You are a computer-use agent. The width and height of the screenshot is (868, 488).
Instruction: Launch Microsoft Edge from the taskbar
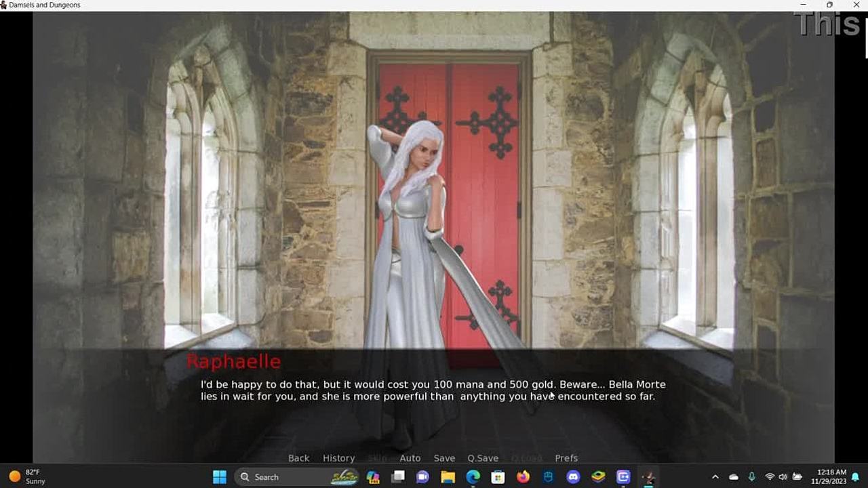(x=473, y=477)
